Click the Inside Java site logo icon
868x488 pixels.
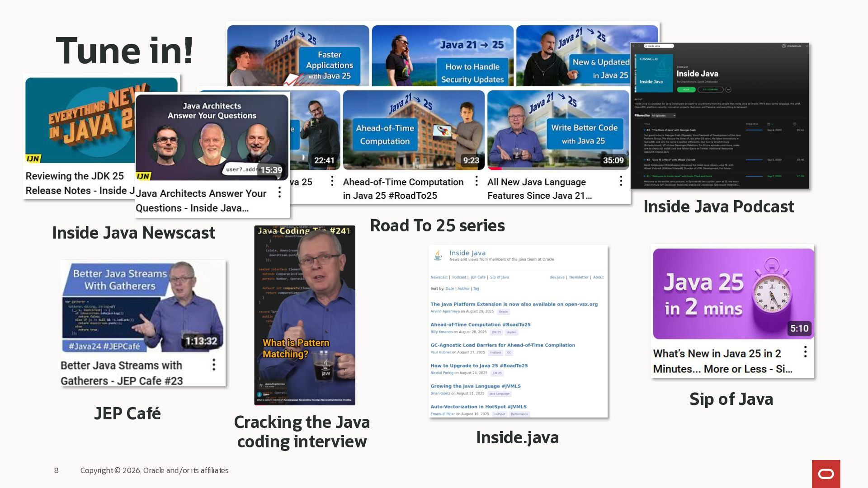(x=438, y=255)
